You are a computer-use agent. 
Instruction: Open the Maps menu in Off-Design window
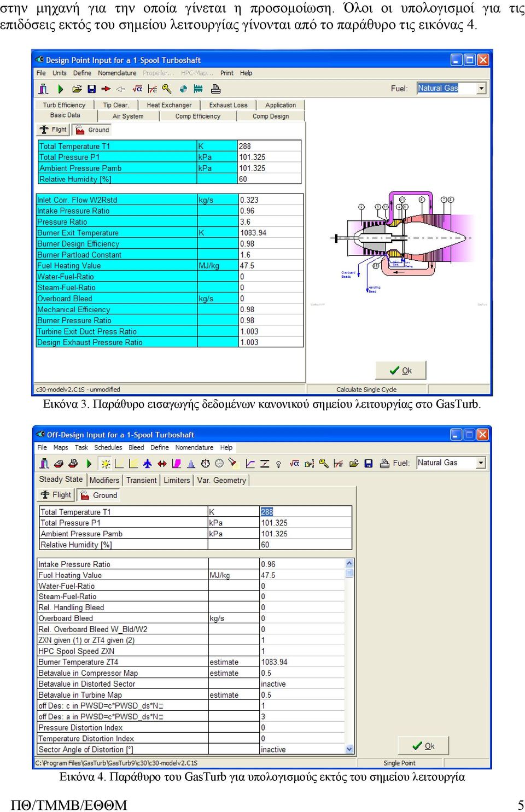(60, 447)
